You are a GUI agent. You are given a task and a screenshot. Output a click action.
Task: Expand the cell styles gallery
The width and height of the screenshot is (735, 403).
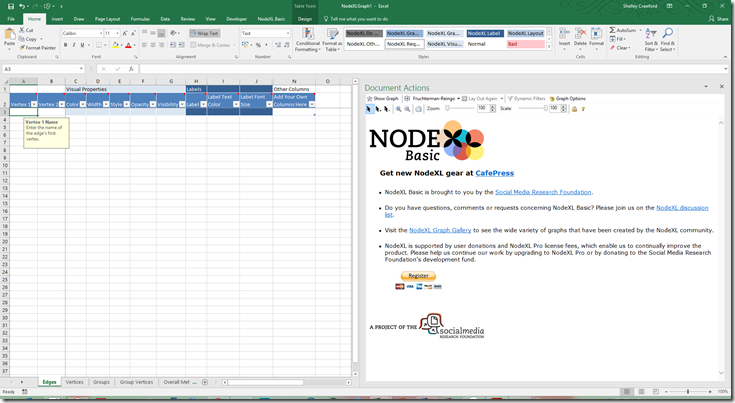coord(549,47)
